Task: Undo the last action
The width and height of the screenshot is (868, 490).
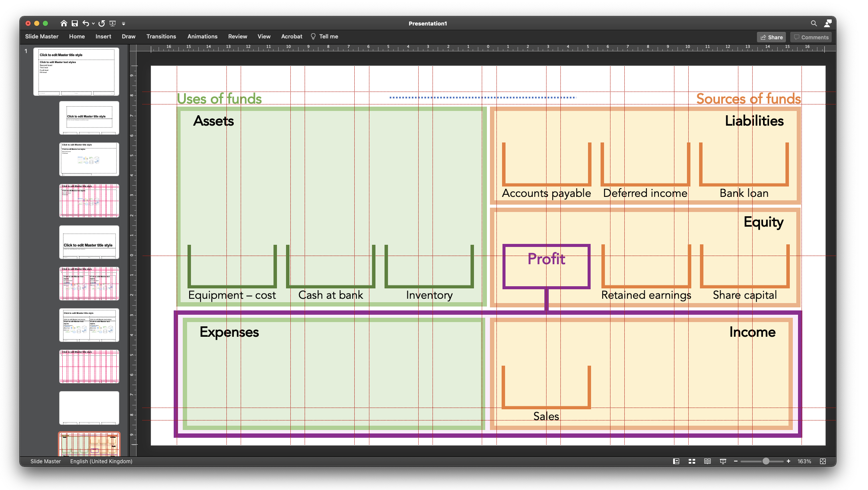Action: pyautogui.click(x=86, y=23)
